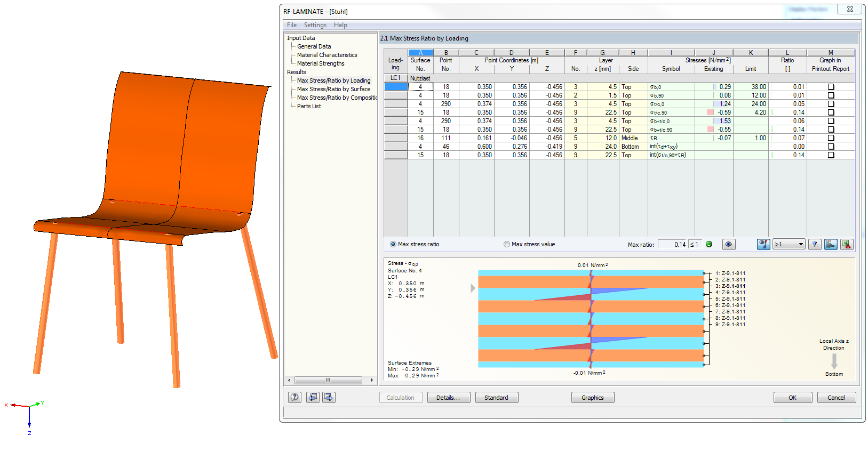Select General Data in navigator tree
Image resolution: width=868 pixels, height=476 pixels.
click(314, 46)
